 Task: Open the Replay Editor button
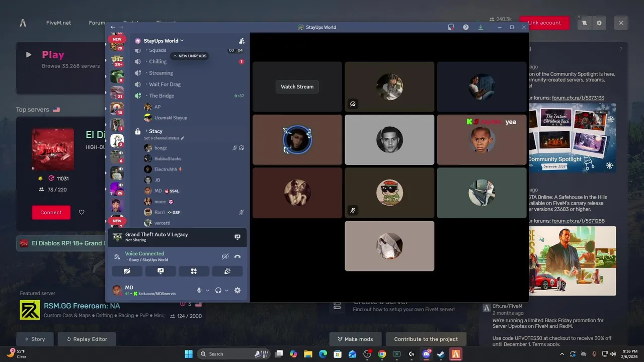click(87, 339)
